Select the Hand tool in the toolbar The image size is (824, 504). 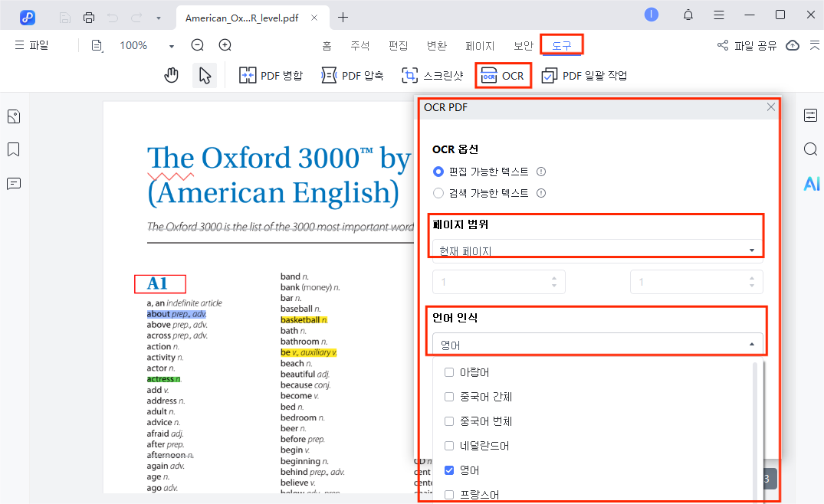[x=171, y=74]
